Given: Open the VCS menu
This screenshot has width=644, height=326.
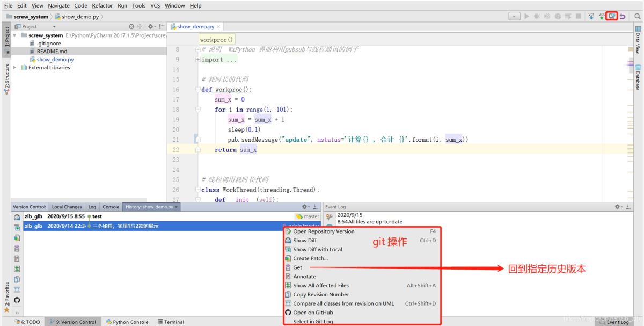Looking at the screenshot, I should 155,5.
